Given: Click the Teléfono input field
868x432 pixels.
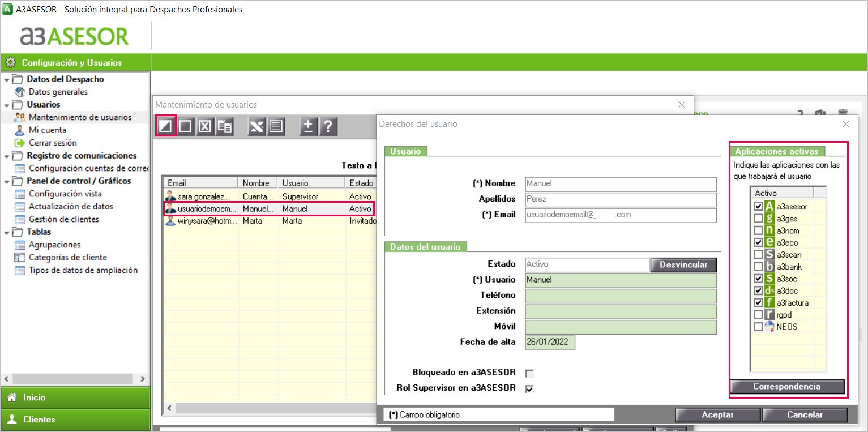Looking at the screenshot, I should pyautogui.click(x=621, y=296).
